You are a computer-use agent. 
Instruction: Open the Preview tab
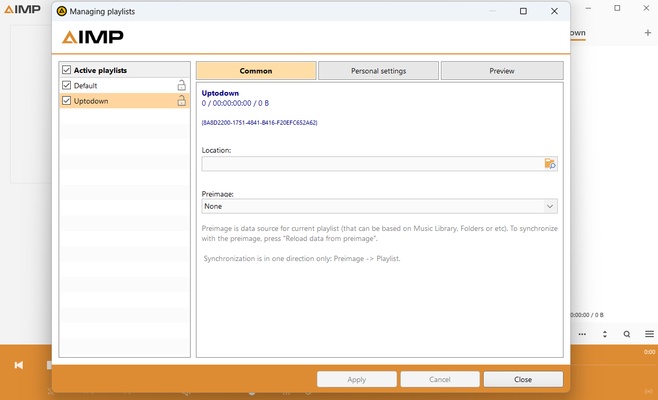(x=502, y=71)
